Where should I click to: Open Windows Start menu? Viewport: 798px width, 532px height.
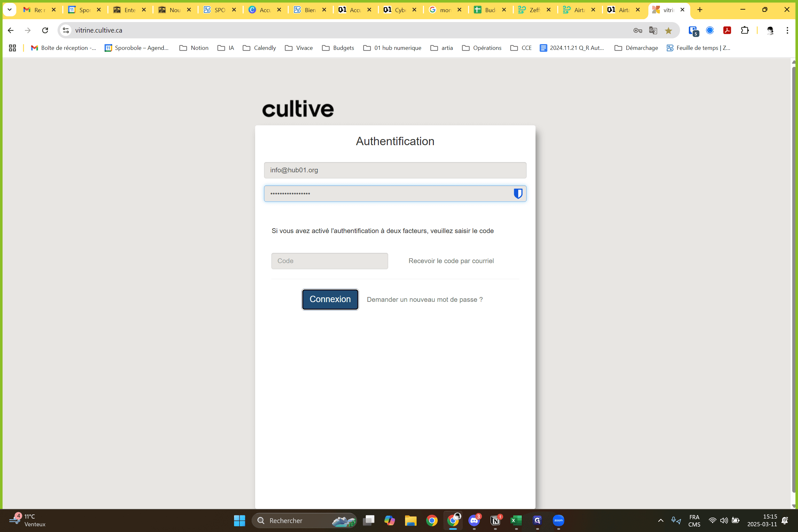point(239,520)
